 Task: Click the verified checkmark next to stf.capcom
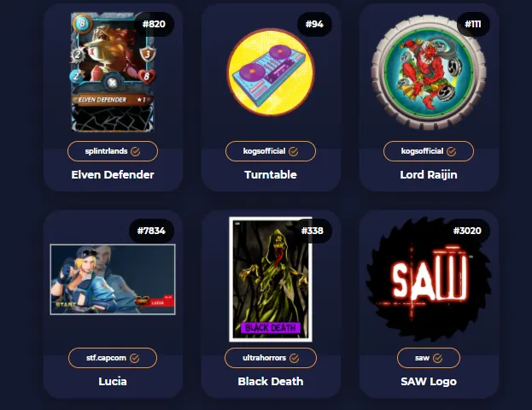point(135,358)
